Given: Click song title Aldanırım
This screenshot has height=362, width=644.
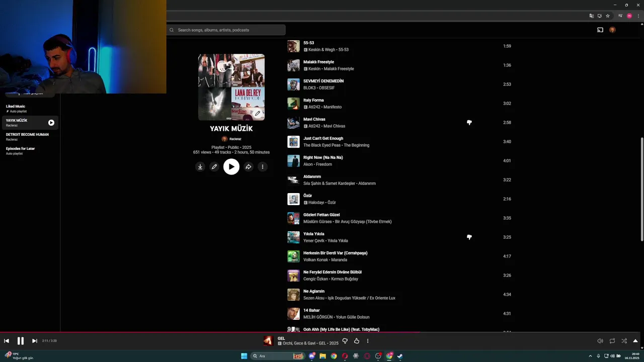Looking at the screenshot, I should click(x=312, y=176).
